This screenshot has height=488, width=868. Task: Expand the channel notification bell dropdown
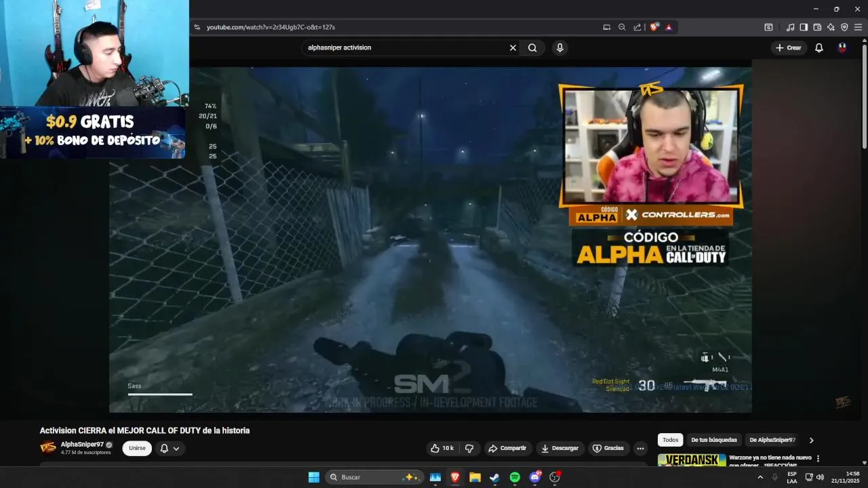(x=170, y=448)
